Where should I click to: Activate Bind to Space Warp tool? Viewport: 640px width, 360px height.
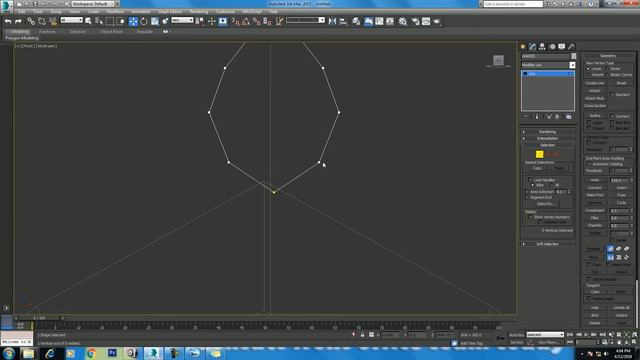coord(53,21)
